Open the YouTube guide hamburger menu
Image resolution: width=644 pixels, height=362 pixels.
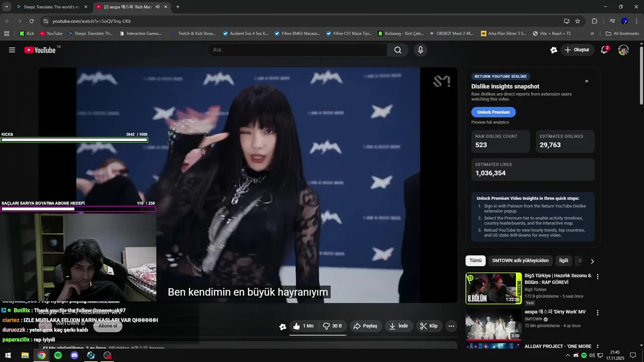(x=12, y=50)
